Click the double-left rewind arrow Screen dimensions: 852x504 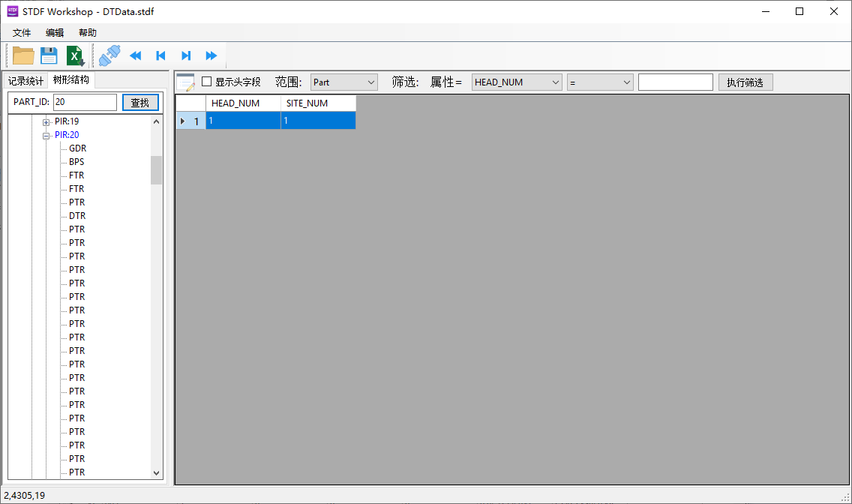pyautogui.click(x=136, y=55)
